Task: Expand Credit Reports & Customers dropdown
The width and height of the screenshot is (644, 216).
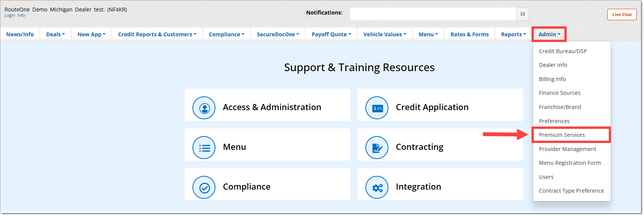Action: coord(157,34)
